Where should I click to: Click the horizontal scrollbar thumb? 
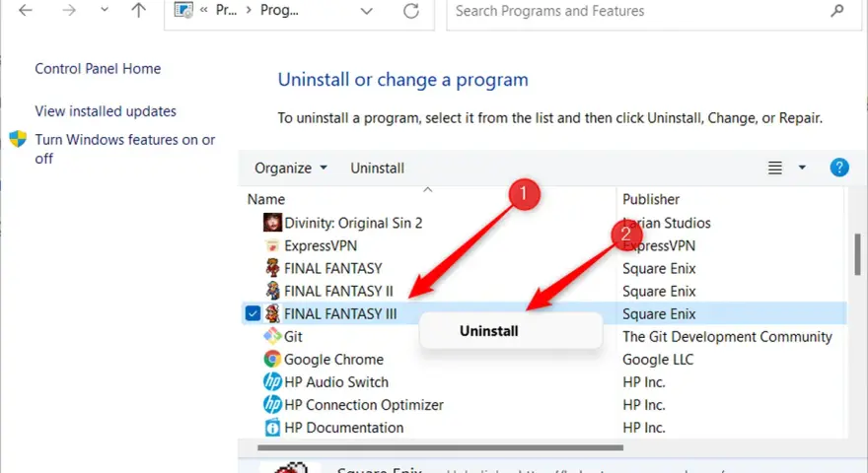click(x=440, y=447)
